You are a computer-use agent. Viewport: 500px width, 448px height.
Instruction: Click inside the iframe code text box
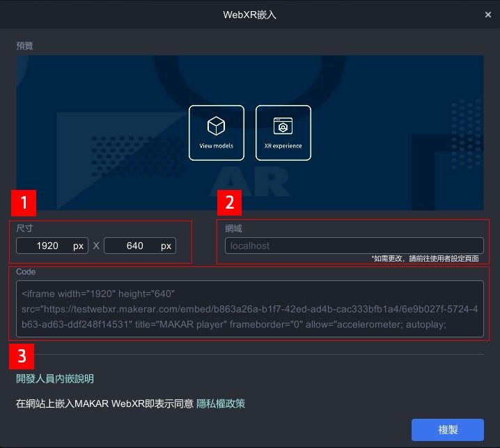tap(249, 309)
